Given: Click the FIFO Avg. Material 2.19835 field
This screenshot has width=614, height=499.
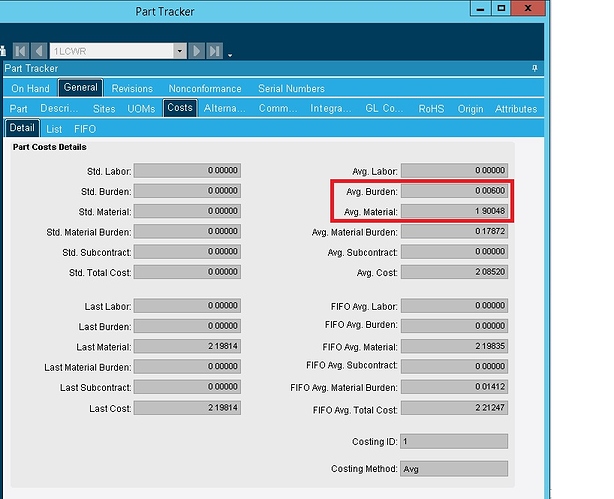Looking at the screenshot, I should click(455, 346).
